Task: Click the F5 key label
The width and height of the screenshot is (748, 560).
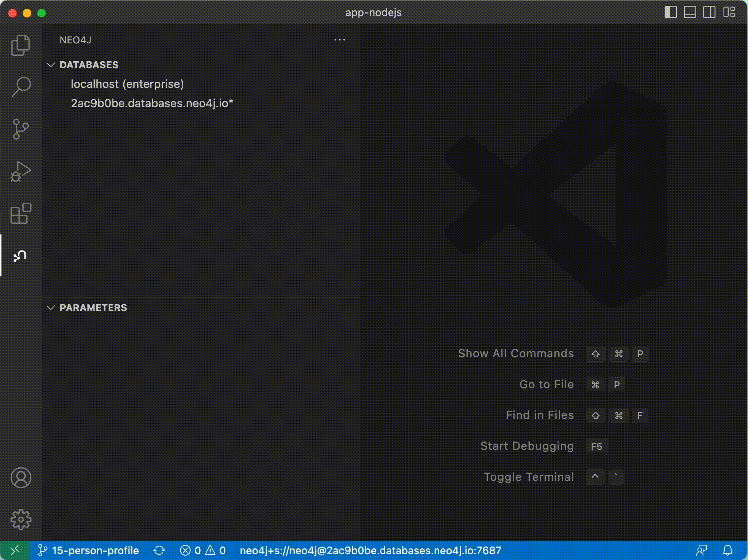Action: click(597, 446)
